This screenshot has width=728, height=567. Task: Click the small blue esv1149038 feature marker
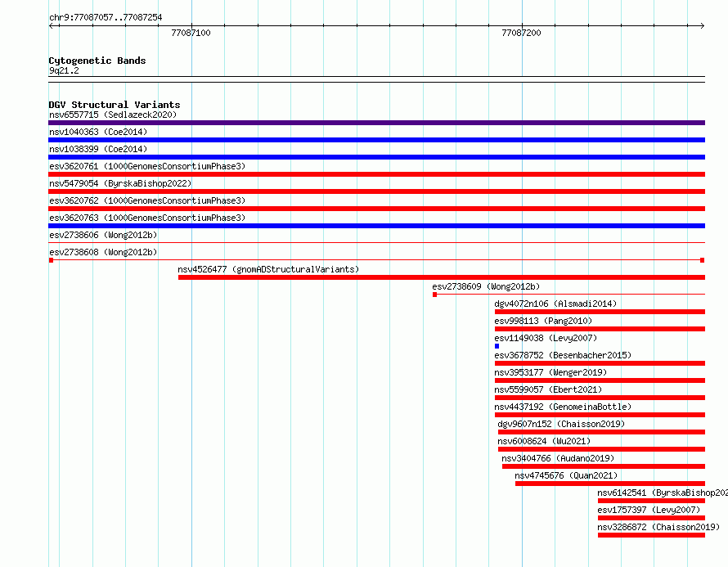pyautogui.click(x=497, y=346)
